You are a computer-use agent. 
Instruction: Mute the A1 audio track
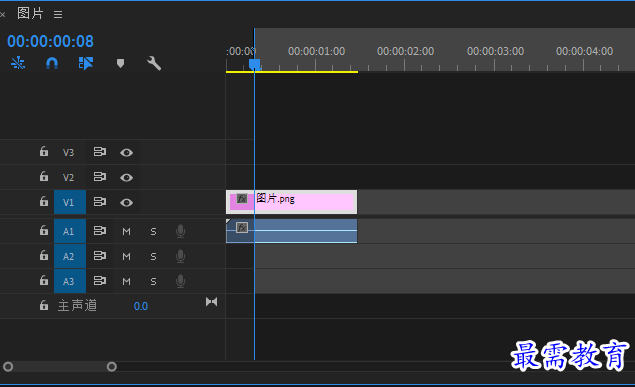tap(126, 232)
